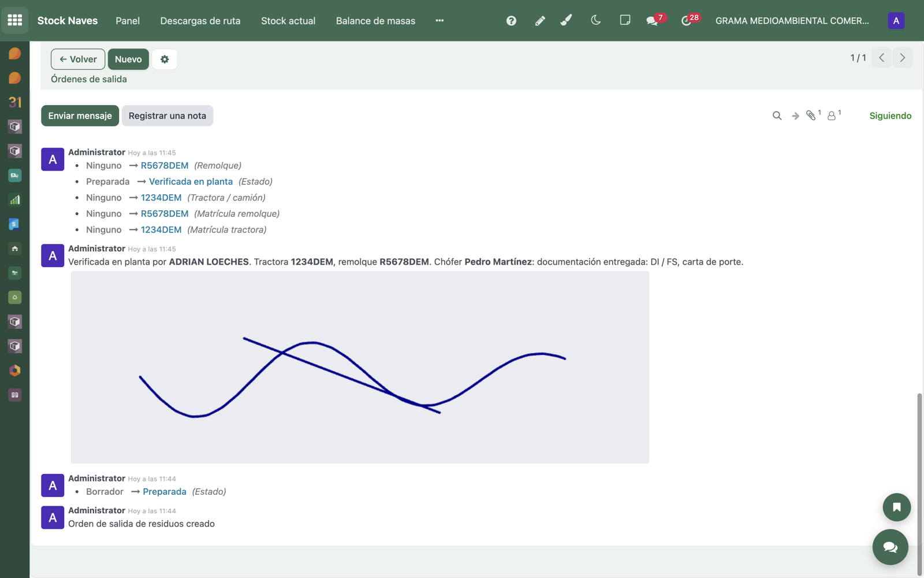
Task: Open the recycle triangle sidebar app
Action: click(15, 297)
